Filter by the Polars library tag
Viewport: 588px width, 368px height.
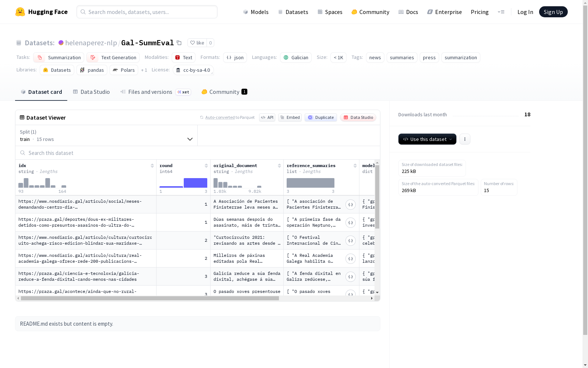pos(124,70)
